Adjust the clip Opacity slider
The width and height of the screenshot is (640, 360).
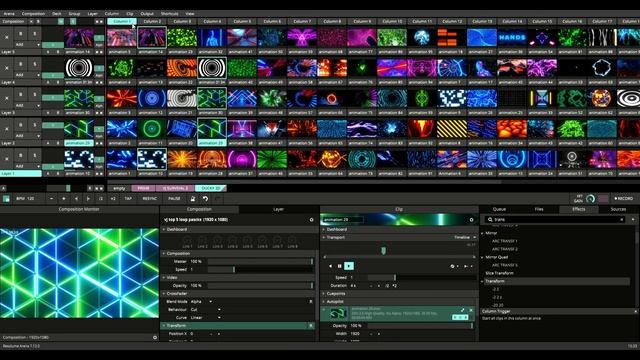(420, 326)
